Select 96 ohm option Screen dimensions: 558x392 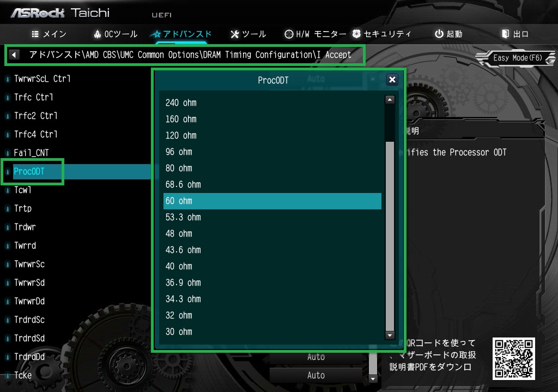click(x=272, y=152)
